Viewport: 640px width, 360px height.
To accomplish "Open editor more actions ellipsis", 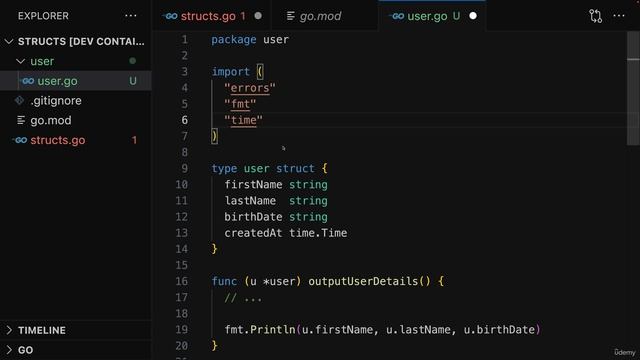I will (x=619, y=16).
